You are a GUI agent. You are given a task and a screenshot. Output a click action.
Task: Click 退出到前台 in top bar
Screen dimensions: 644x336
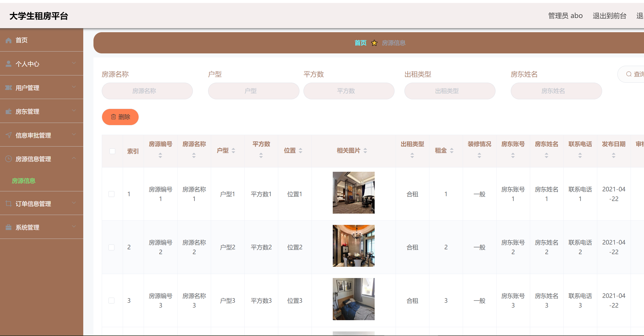point(609,16)
